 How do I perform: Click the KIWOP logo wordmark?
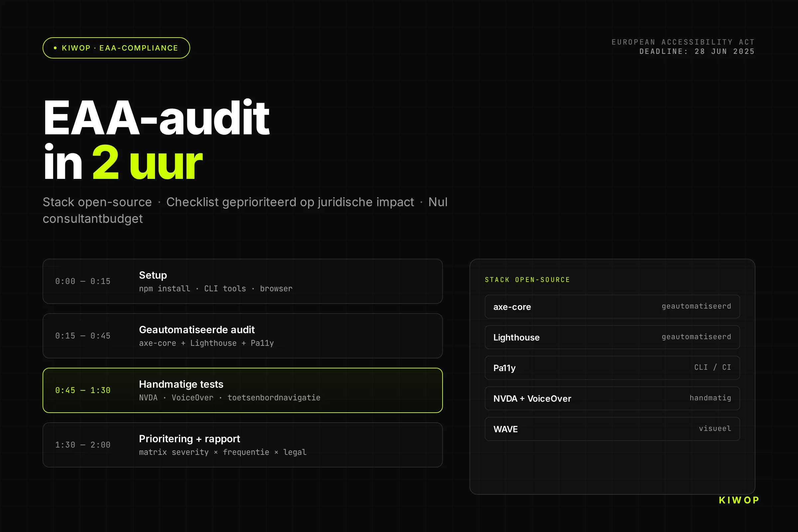[x=738, y=500]
